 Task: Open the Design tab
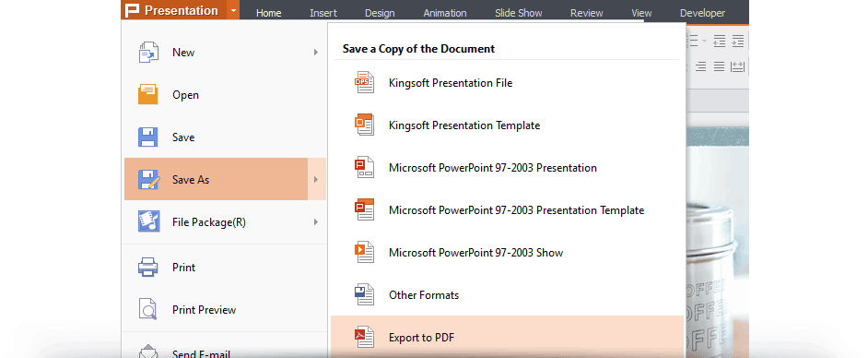click(x=380, y=13)
